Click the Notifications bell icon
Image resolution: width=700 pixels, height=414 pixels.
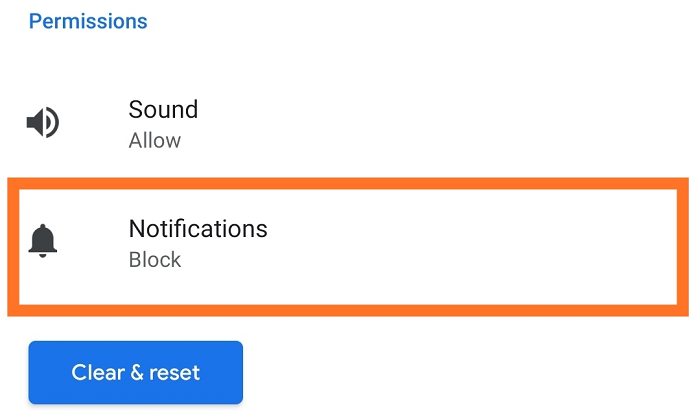click(x=42, y=241)
